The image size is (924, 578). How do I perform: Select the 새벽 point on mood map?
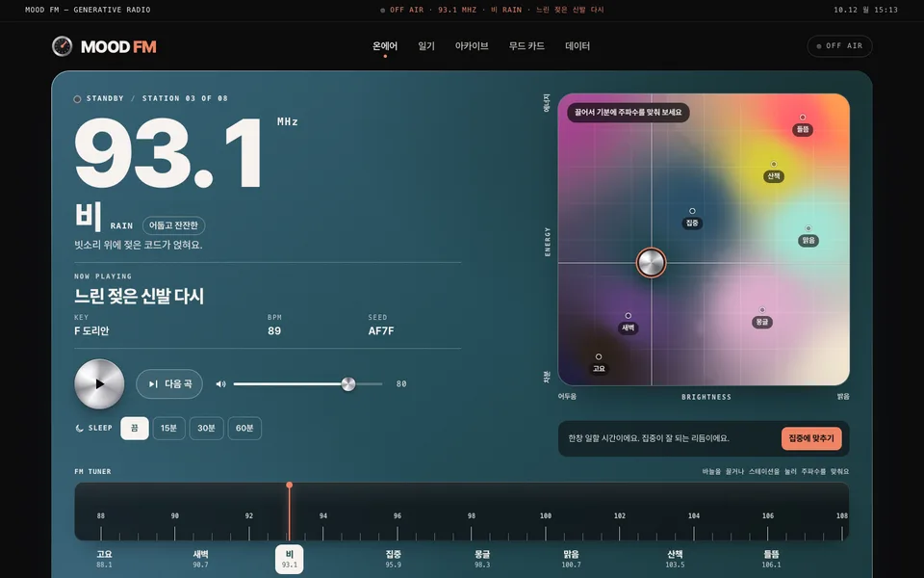[x=629, y=324]
